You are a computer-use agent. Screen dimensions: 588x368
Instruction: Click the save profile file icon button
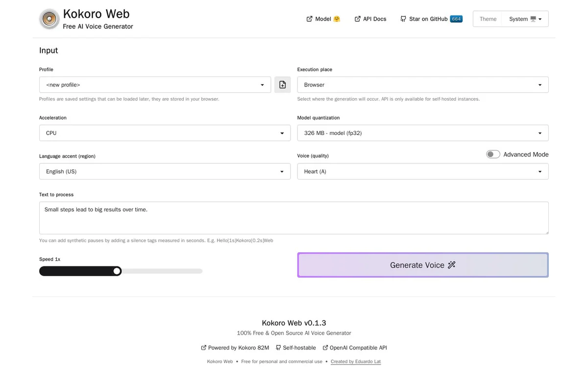[282, 85]
